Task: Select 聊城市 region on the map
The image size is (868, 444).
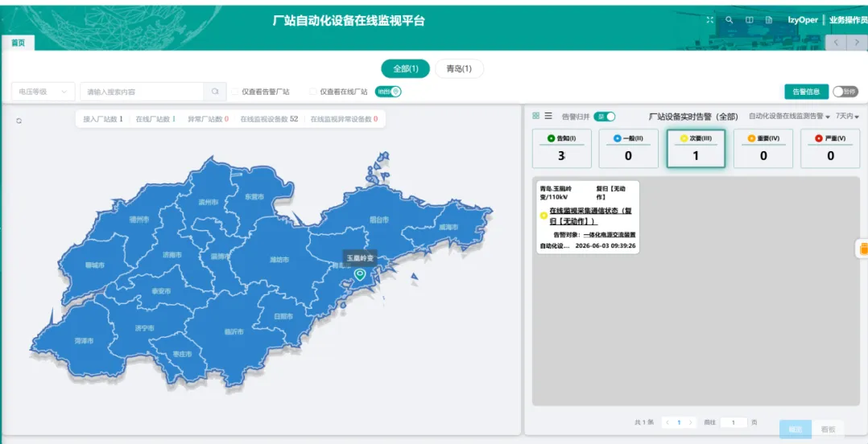Action: (94, 265)
